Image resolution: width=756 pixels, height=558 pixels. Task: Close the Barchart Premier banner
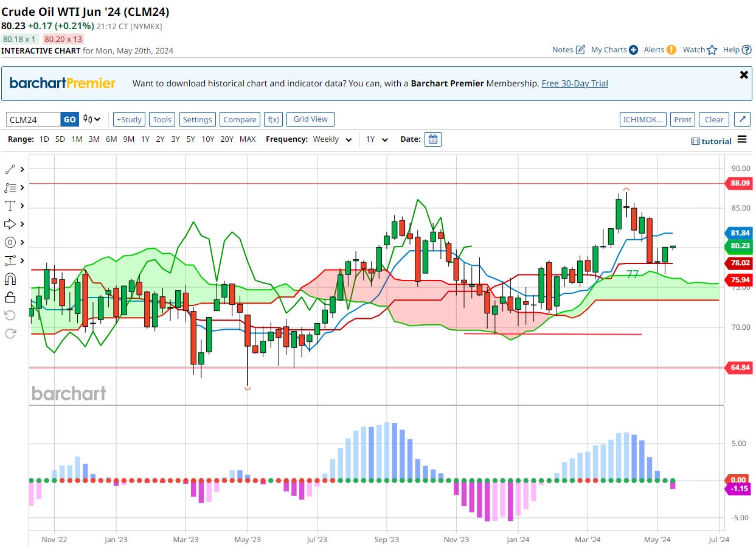click(x=743, y=75)
